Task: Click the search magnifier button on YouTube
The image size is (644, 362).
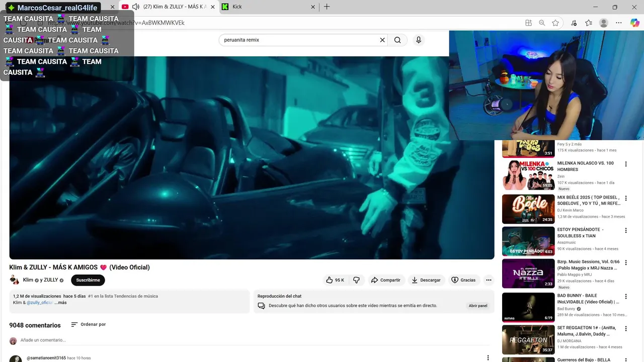Action: click(397, 40)
